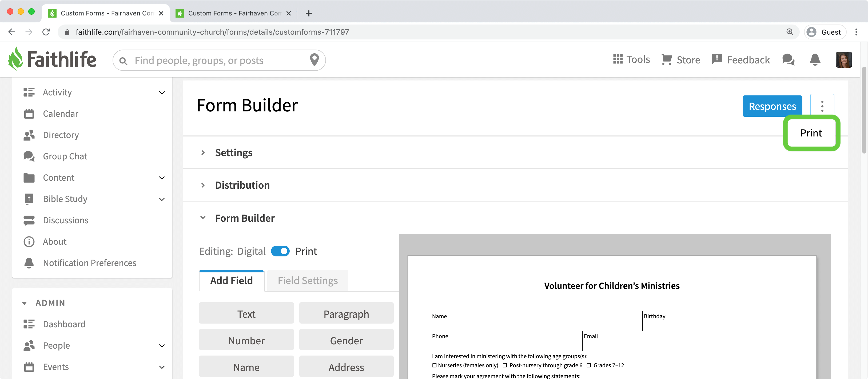
Task: Click the Notification Preferences bell icon
Action: (29, 263)
